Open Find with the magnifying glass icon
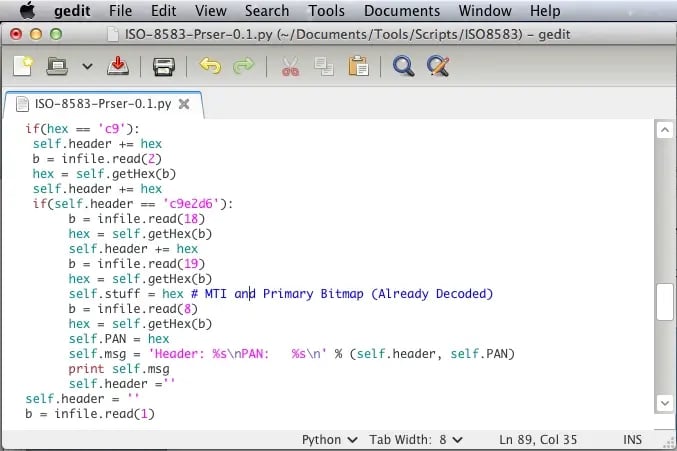This screenshot has height=451, width=677. coord(403,67)
